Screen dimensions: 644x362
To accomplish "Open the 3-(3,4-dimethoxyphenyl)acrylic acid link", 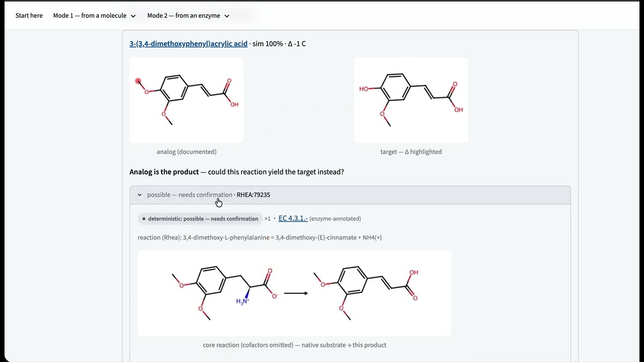I will pos(188,44).
